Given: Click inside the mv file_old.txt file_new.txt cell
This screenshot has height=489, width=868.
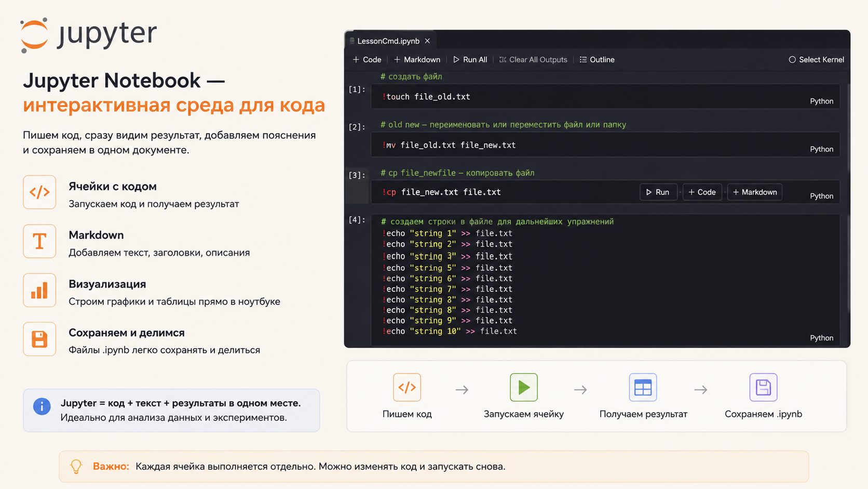Looking at the screenshot, I should (605, 145).
